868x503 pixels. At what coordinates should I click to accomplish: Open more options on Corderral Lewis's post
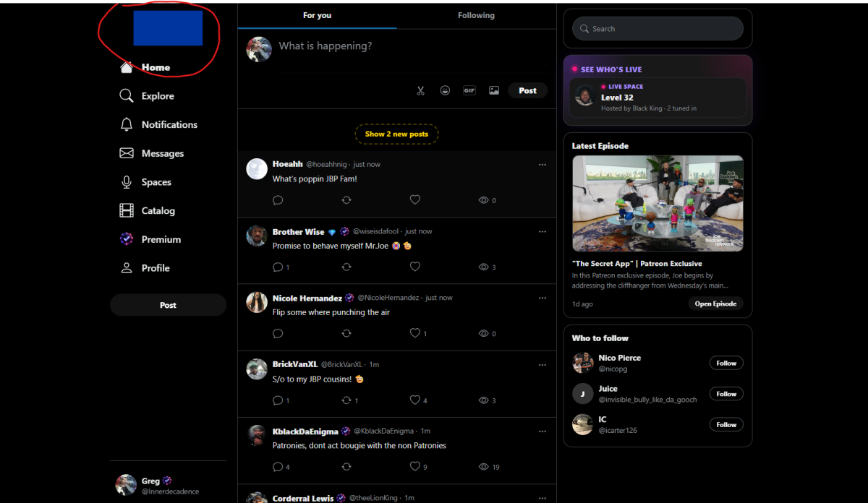coord(542,497)
